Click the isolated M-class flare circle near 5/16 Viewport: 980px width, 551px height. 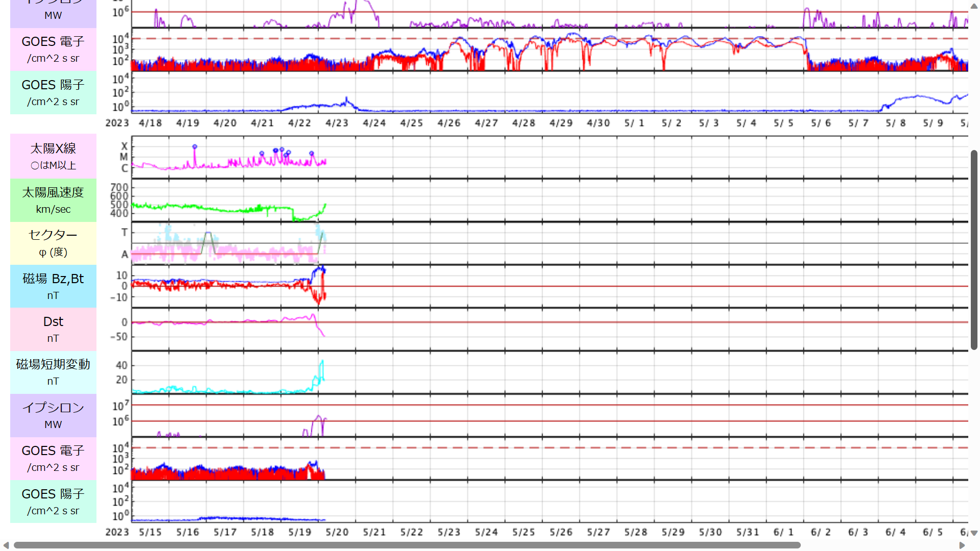tap(194, 147)
